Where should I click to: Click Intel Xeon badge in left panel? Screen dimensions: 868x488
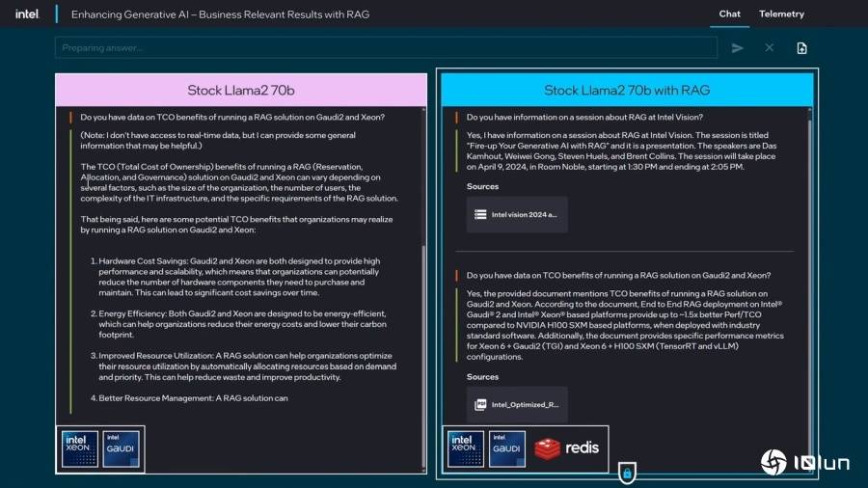[x=80, y=448]
